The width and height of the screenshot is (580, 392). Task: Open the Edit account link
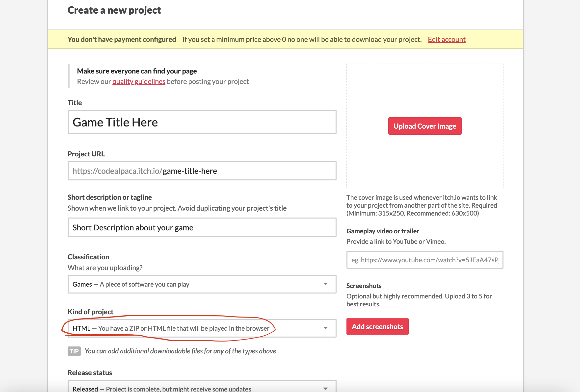[447, 39]
